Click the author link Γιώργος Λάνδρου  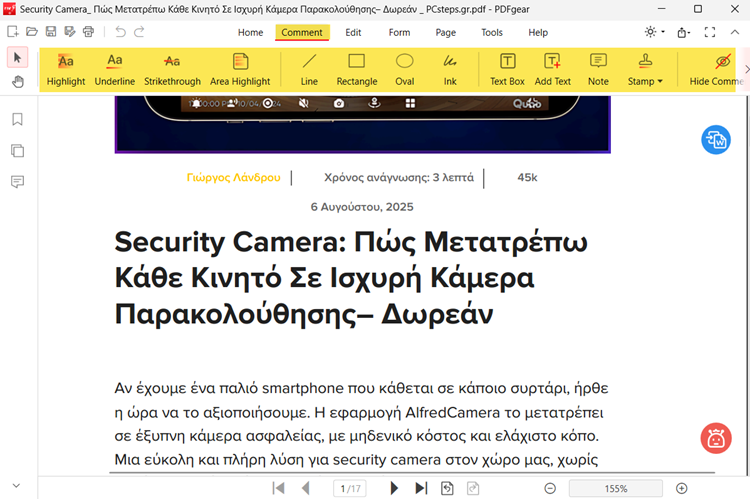coord(233,177)
